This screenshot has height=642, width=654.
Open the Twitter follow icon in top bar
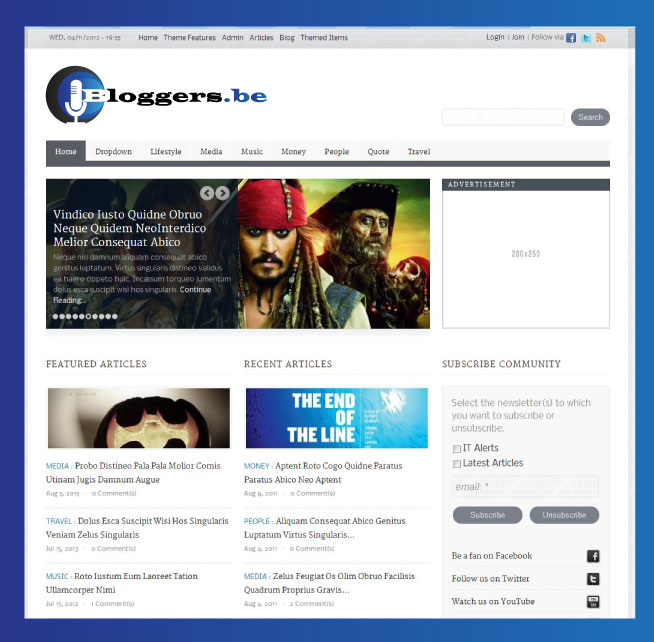pyautogui.click(x=586, y=38)
